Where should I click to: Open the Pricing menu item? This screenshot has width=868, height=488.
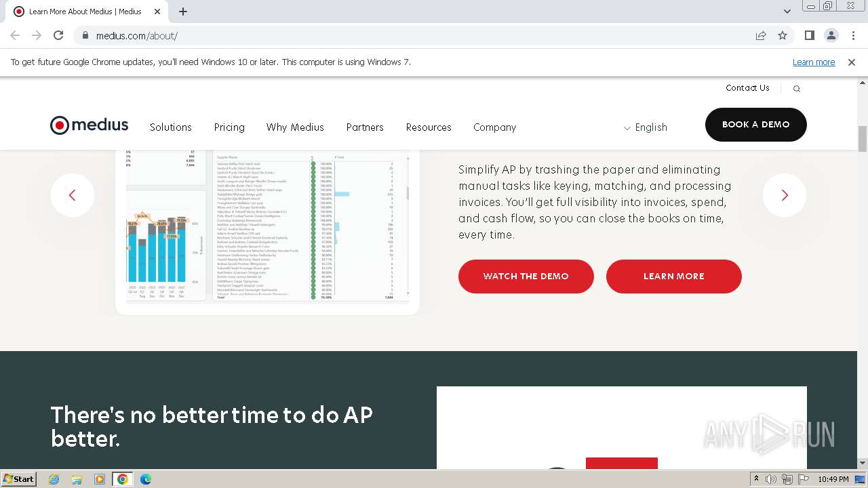pyautogui.click(x=229, y=127)
